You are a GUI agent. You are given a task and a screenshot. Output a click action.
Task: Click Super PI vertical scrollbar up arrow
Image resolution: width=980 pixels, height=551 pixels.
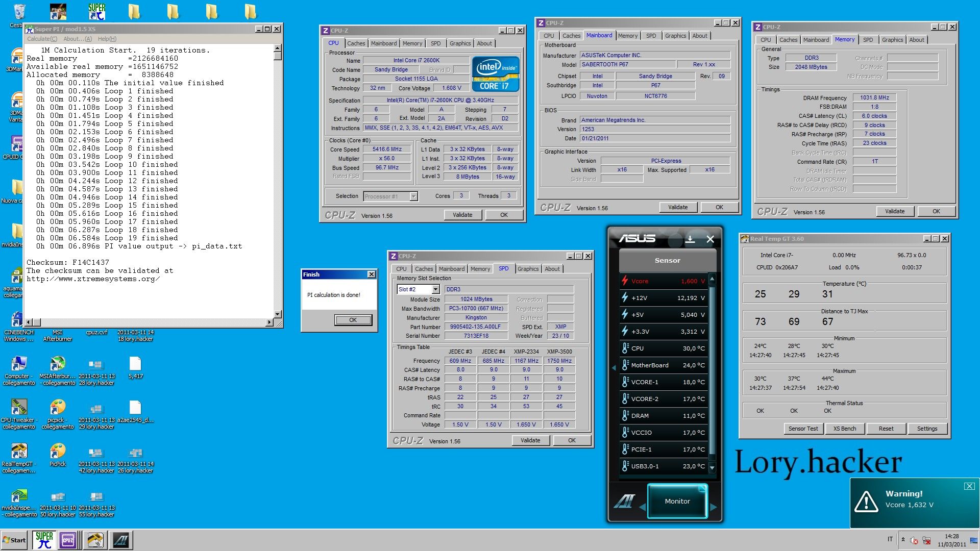(x=278, y=48)
